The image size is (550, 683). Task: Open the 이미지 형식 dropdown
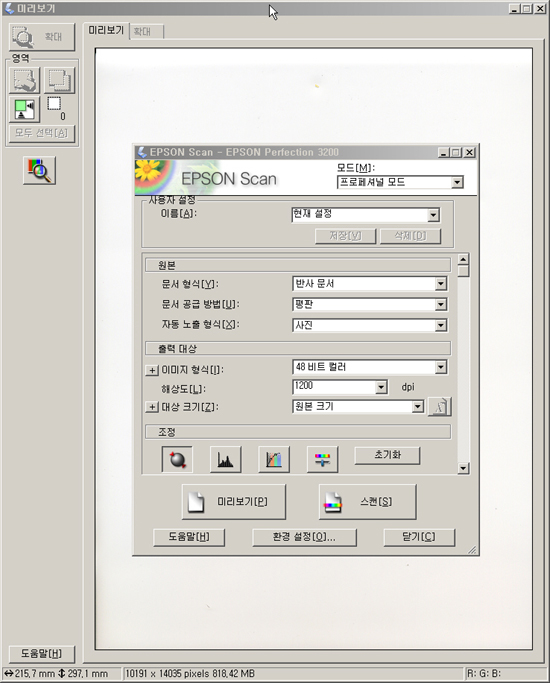370,367
